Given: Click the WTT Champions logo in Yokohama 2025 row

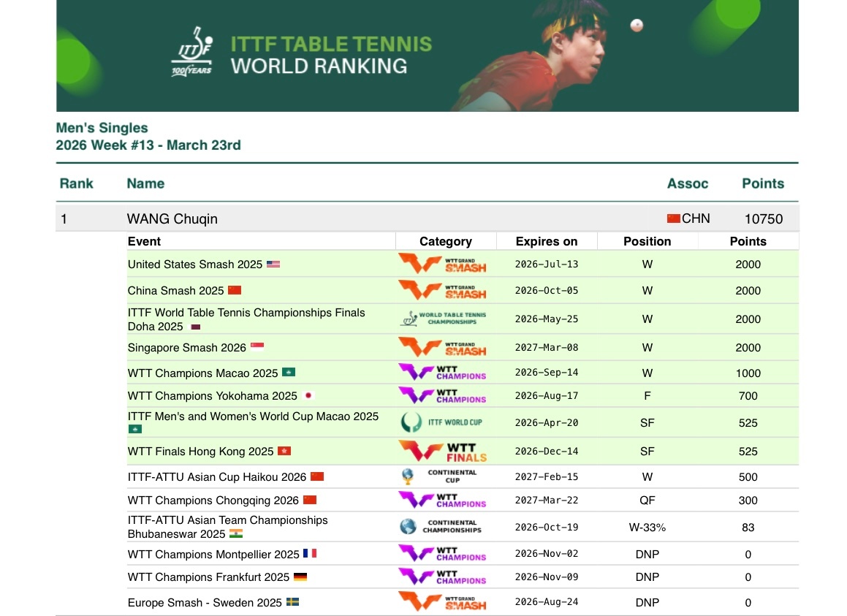Looking at the screenshot, I should 442,395.
